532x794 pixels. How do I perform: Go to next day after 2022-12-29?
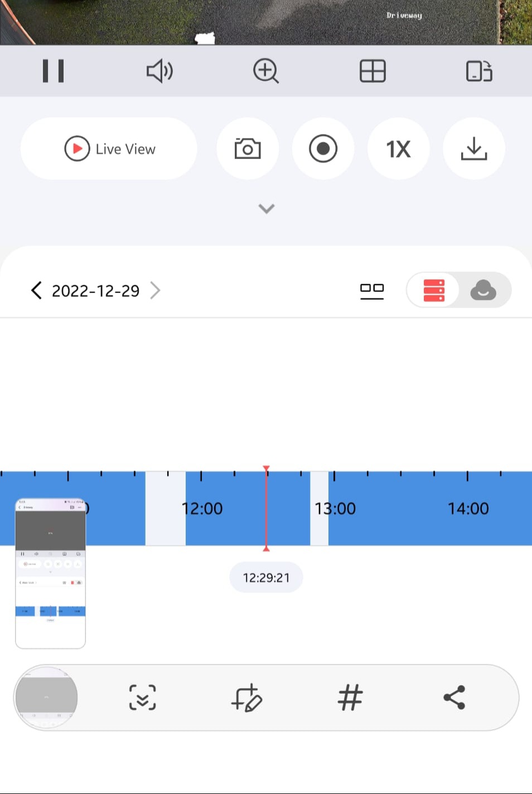tap(156, 290)
